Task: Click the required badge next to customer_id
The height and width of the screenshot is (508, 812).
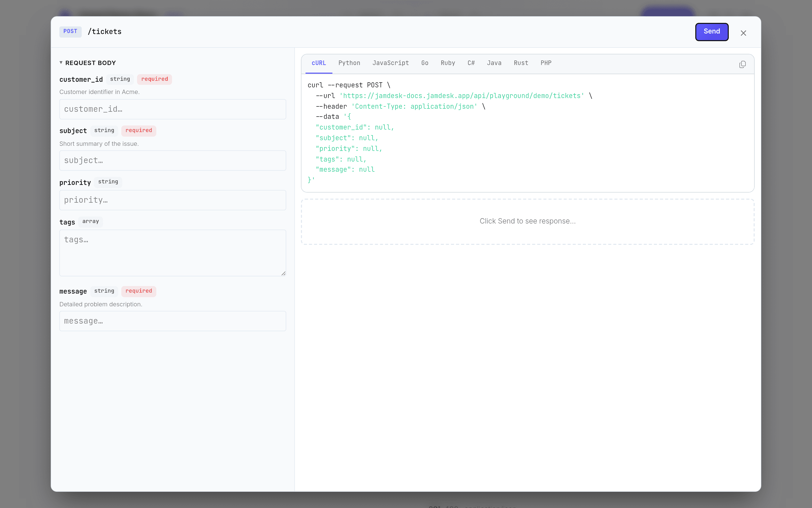Action: pyautogui.click(x=154, y=79)
